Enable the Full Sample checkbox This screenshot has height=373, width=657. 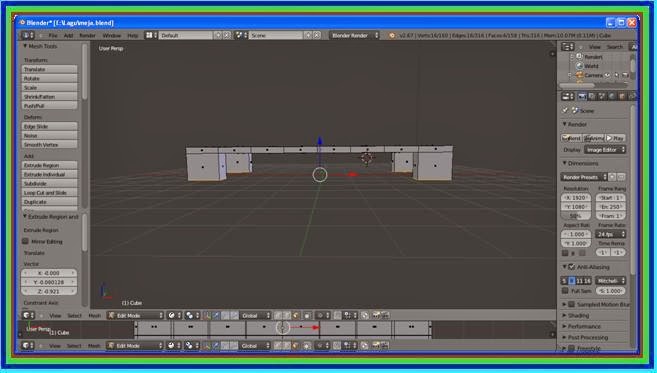point(565,291)
